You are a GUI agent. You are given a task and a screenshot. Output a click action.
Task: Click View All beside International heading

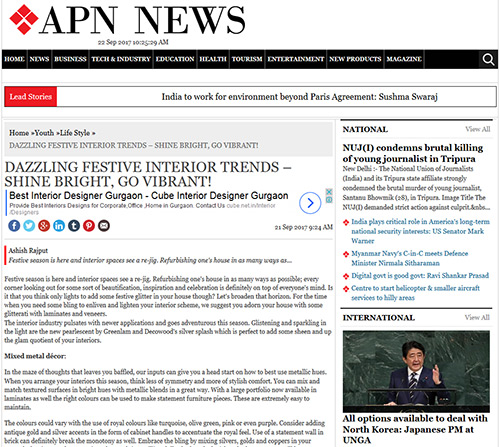[477, 317]
